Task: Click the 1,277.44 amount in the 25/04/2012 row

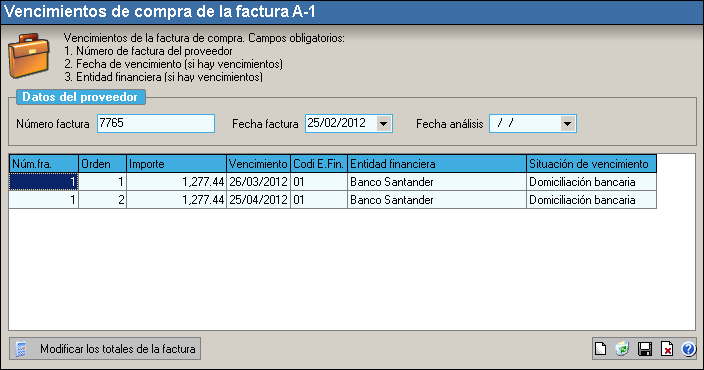Action: tap(176, 200)
